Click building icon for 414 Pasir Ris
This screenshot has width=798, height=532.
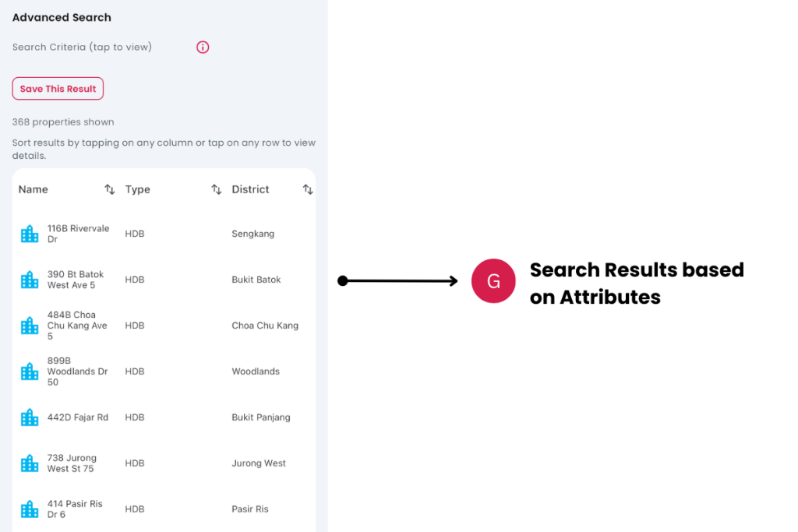(30, 509)
